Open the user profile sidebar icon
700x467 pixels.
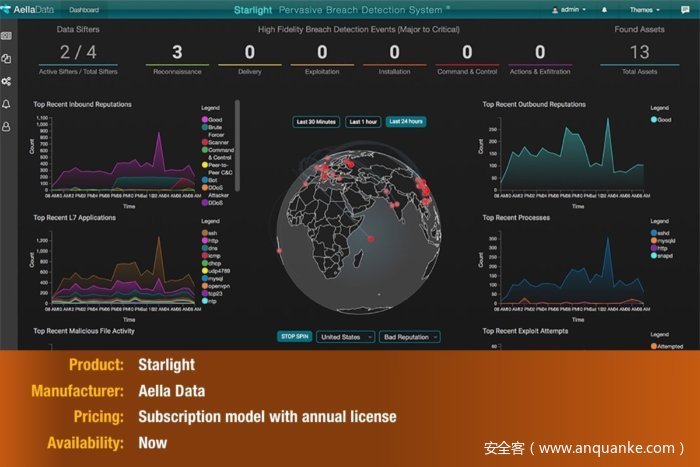[x=7, y=126]
